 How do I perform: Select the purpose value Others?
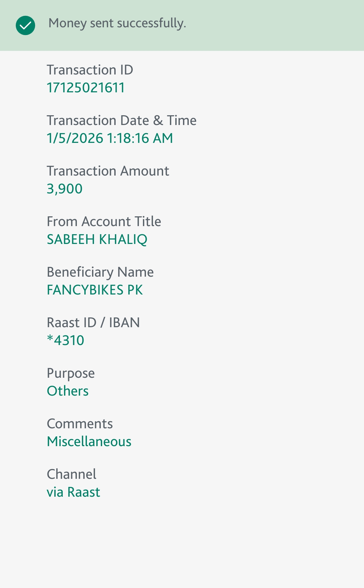67,391
